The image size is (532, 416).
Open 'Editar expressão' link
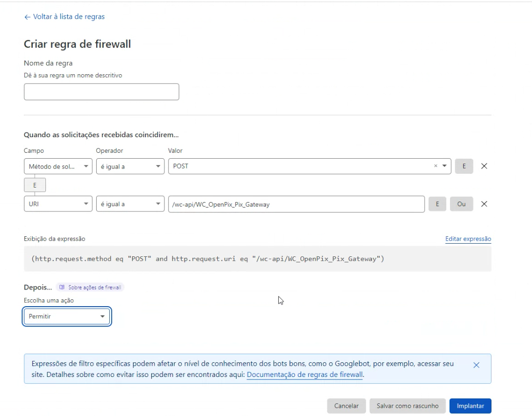point(468,239)
